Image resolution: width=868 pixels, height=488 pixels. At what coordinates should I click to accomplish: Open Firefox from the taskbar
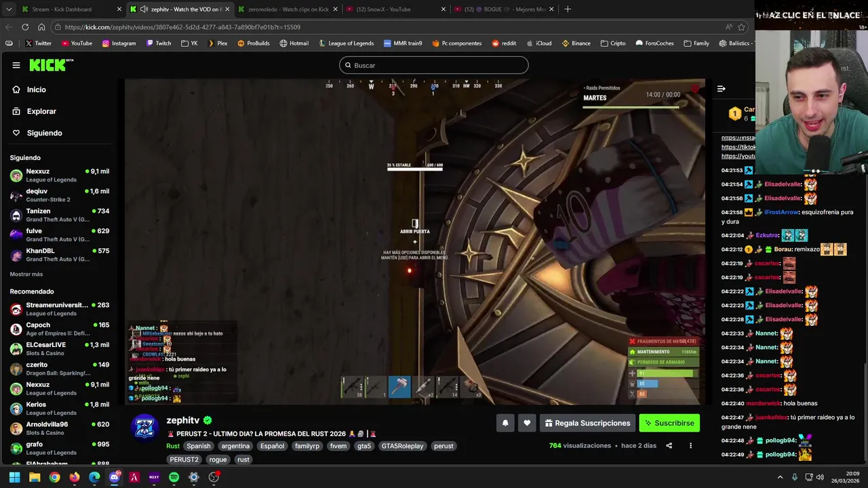click(75, 477)
